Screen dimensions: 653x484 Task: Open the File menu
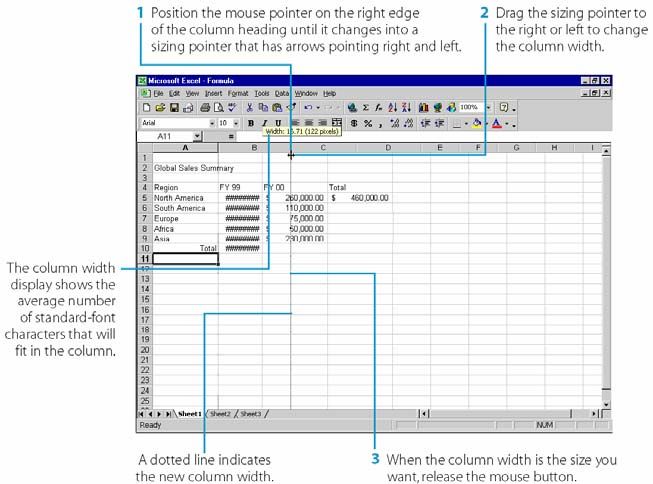click(x=159, y=93)
